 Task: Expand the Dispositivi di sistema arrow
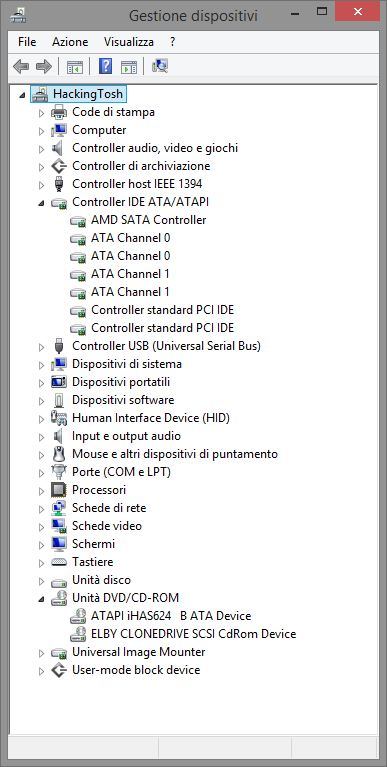42,365
